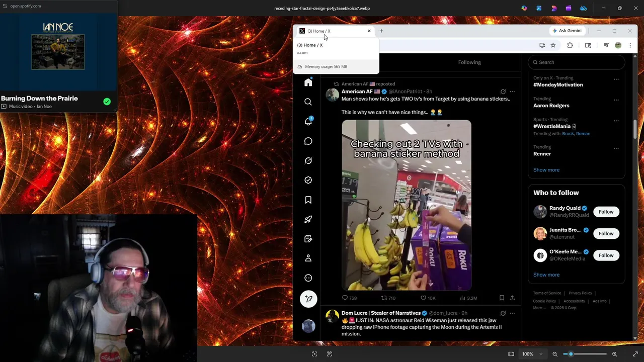Image resolution: width=644 pixels, height=362 pixels.
Task: Switch to Following tab
Action: tap(469, 62)
